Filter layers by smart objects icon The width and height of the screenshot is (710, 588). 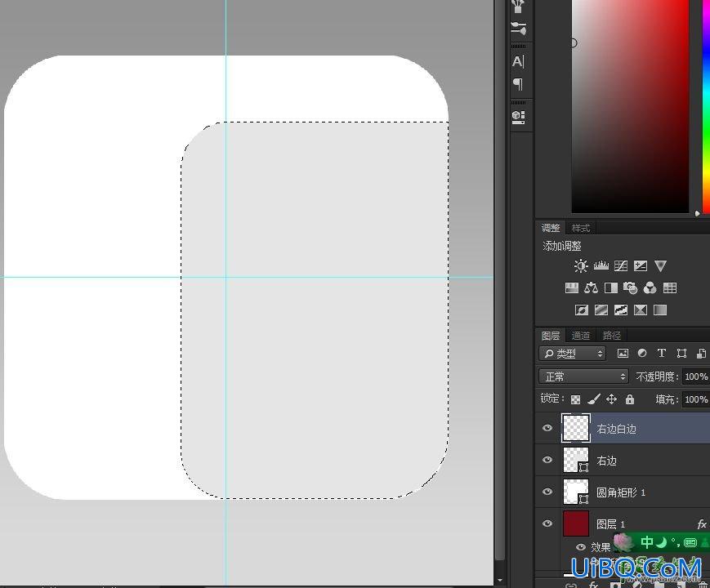pos(701,354)
